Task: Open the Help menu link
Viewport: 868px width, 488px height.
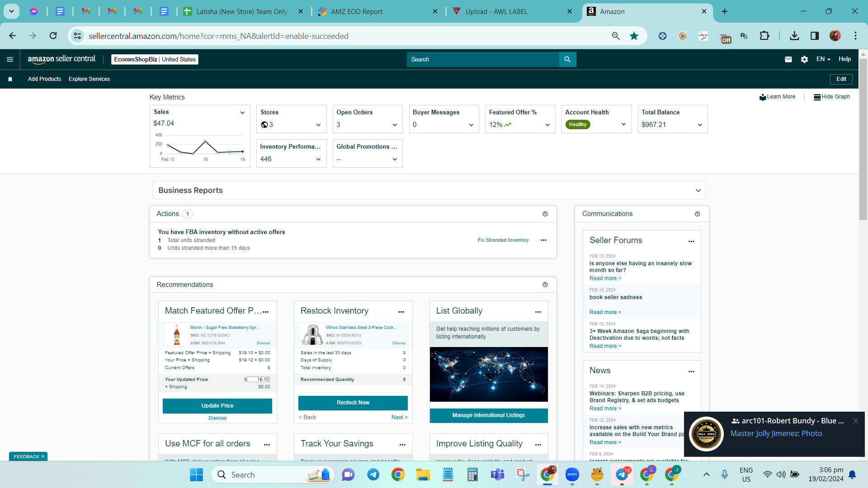Action: tap(844, 59)
